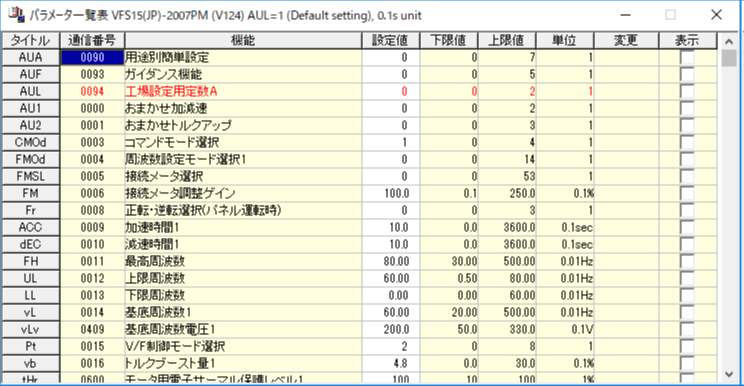Click the scrollbar down arrow
Image resolution: width=744 pixels, height=386 pixels.
[729, 374]
